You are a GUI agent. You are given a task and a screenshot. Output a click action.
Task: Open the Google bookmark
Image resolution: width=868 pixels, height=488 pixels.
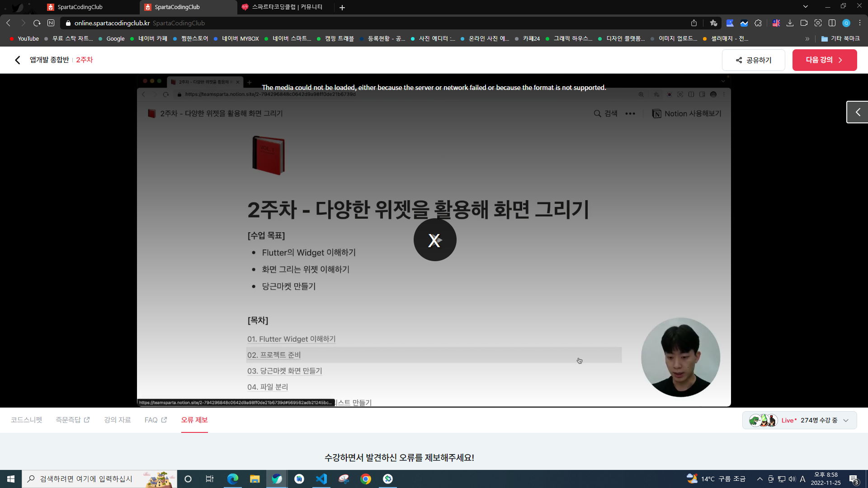coord(112,39)
